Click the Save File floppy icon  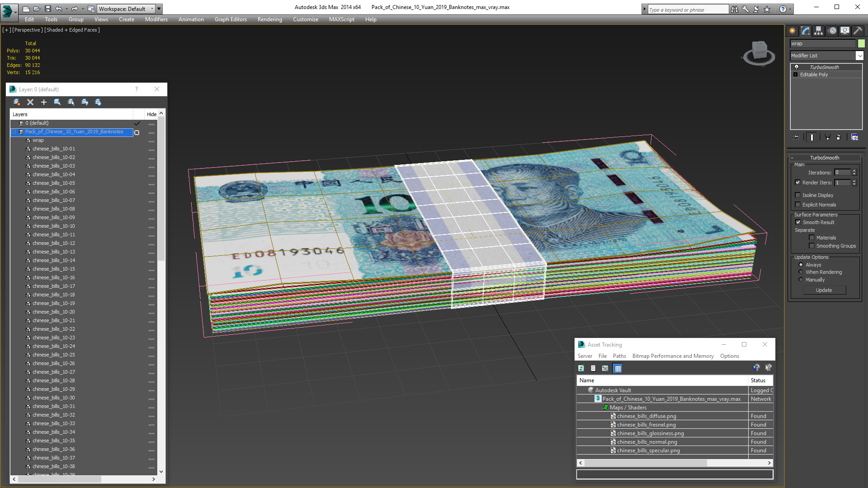[47, 9]
